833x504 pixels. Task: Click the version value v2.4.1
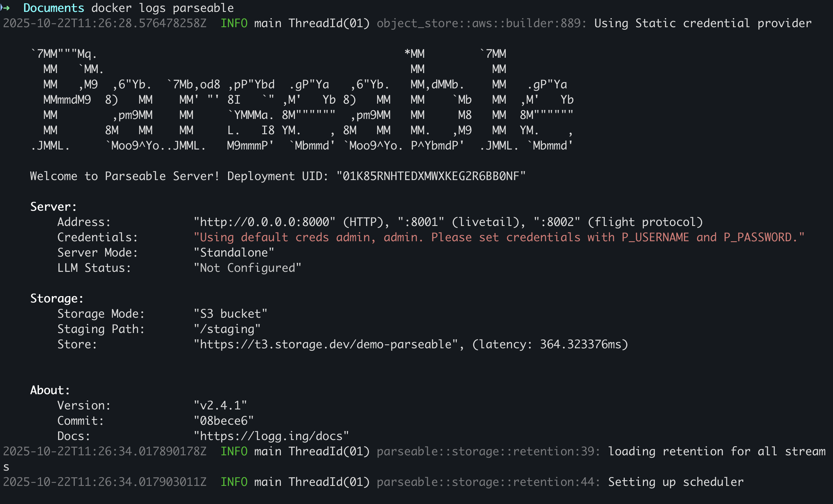(x=220, y=405)
